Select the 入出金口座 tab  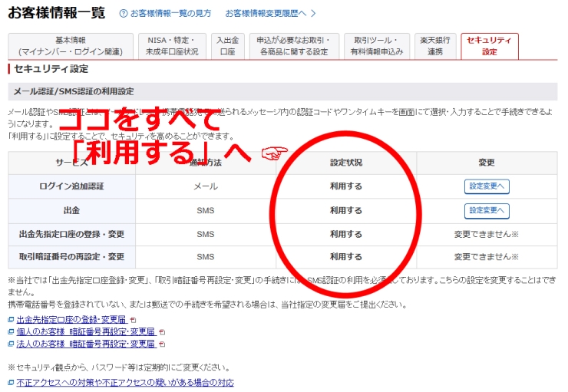tap(227, 46)
